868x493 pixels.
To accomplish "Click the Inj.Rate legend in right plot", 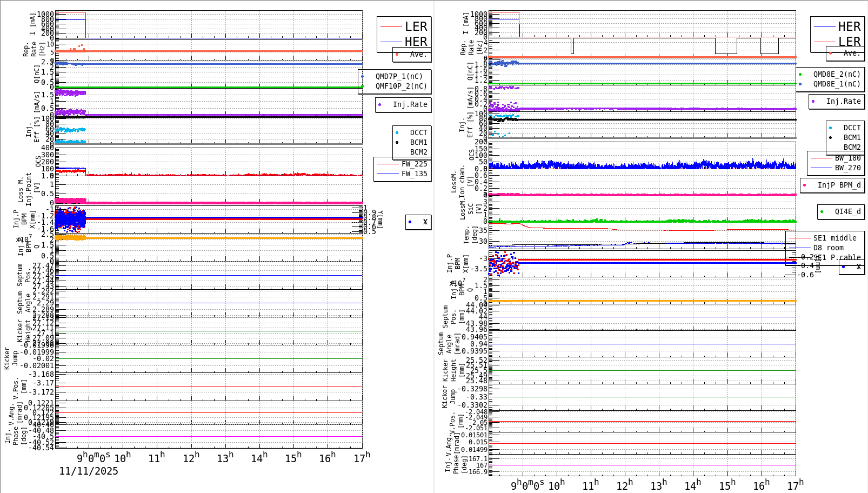I will click(843, 101).
